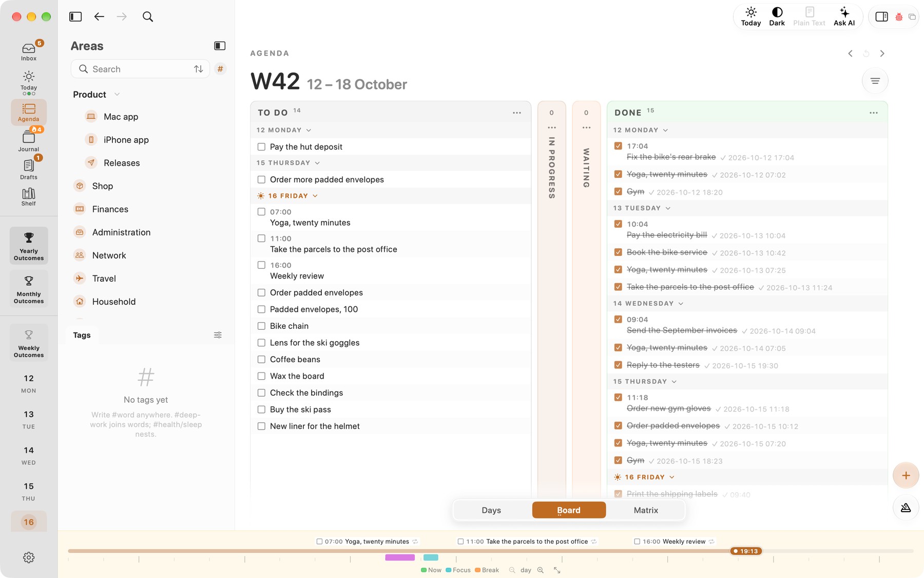Open the Journal section

coord(29,141)
